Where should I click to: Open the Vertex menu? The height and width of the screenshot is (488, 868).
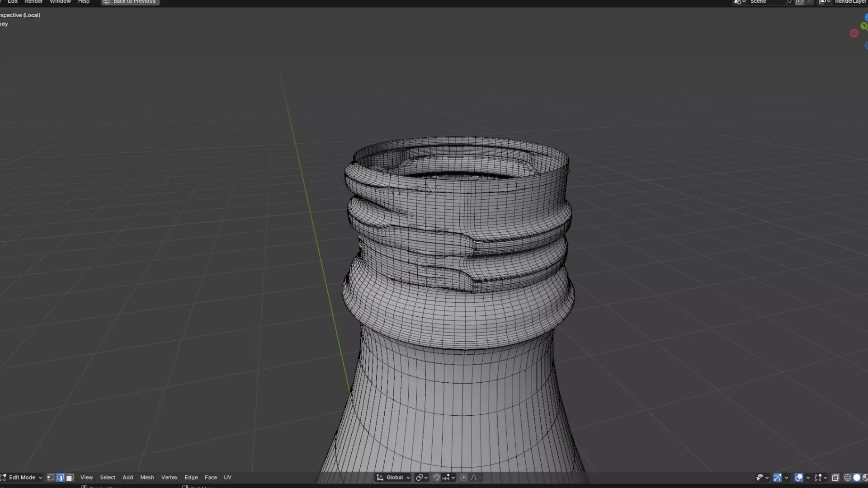pyautogui.click(x=169, y=478)
